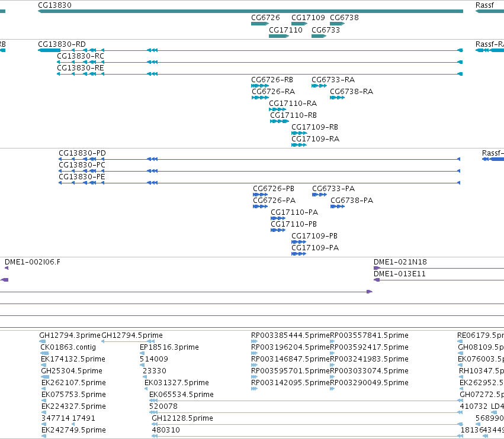Image resolution: width=504 pixels, height=439 pixels.
Task: Click the DME1-002I06.F BAC label
Action: 33,262
